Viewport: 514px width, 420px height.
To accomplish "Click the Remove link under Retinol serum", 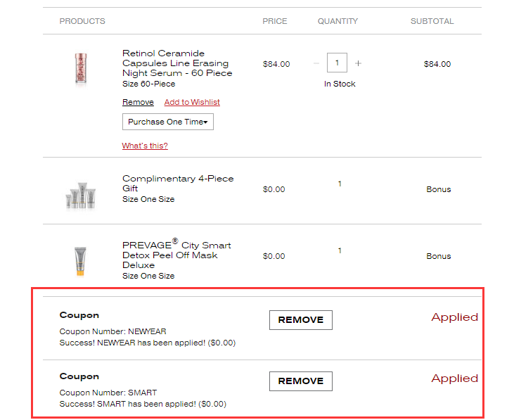I will pyautogui.click(x=138, y=102).
